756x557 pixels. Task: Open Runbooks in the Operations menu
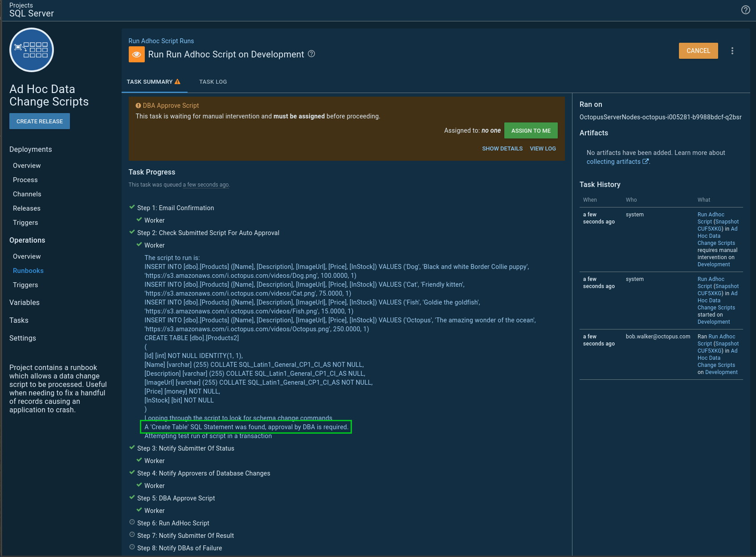click(x=28, y=271)
